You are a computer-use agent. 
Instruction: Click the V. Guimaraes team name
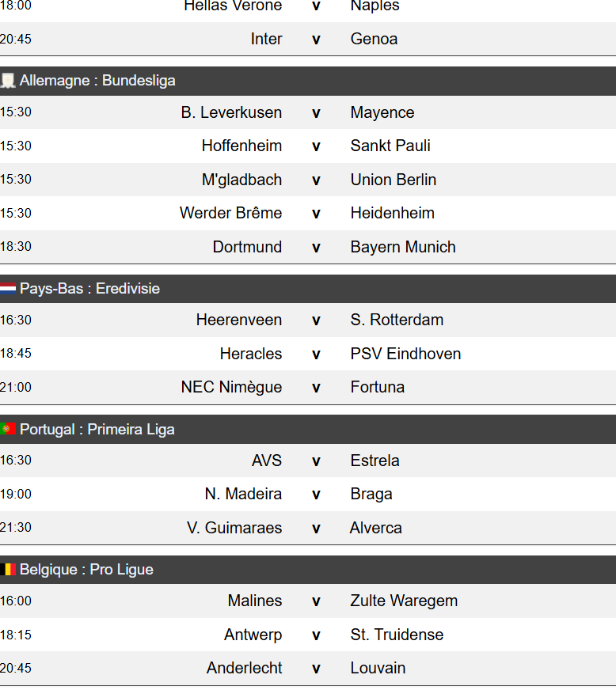click(x=234, y=528)
